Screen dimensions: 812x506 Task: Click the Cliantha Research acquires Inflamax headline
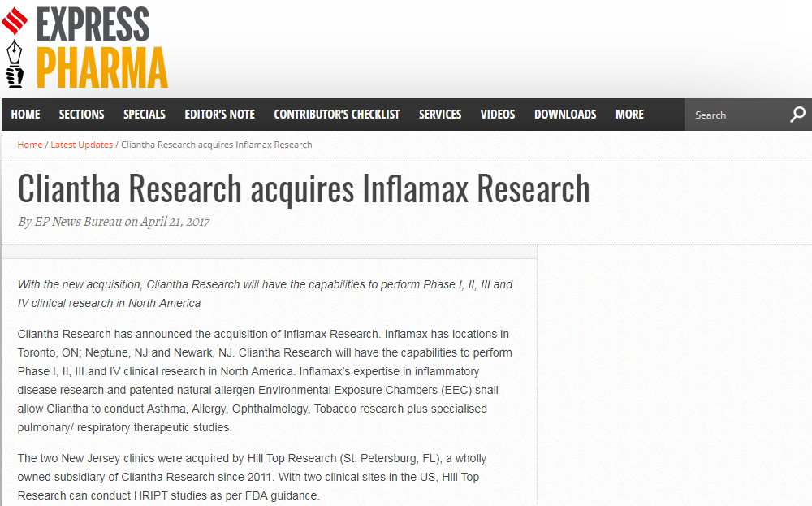(x=303, y=188)
